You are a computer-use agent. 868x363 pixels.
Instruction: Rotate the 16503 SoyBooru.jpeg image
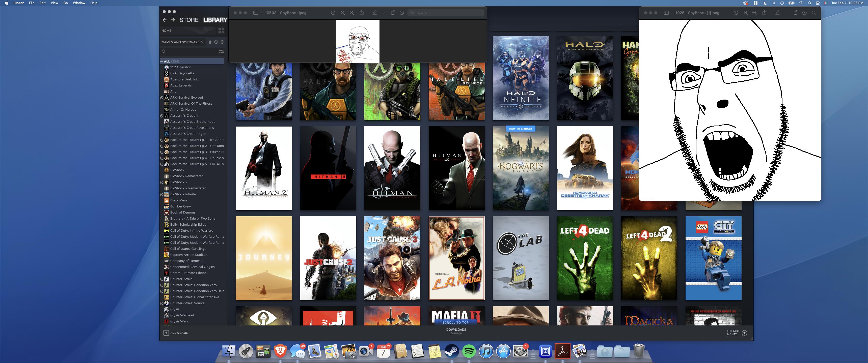[x=393, y=13]
